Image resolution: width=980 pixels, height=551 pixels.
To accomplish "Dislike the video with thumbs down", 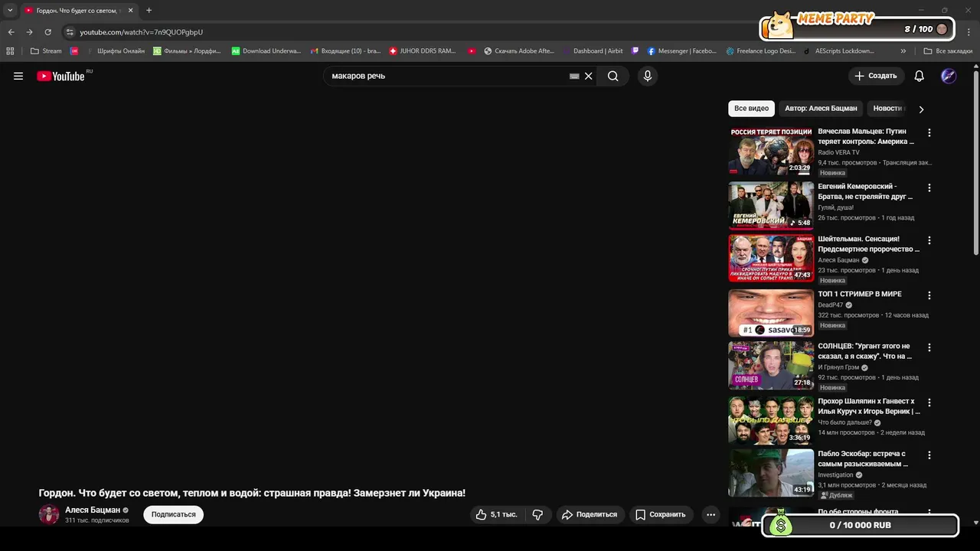I will tap(537, 514).
